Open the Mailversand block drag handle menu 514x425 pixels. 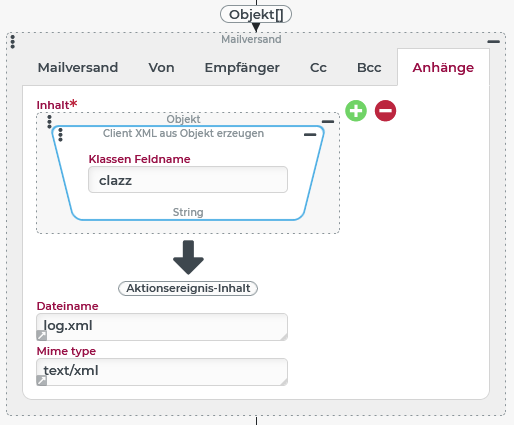pyautogui.click(x=13, y=42)
